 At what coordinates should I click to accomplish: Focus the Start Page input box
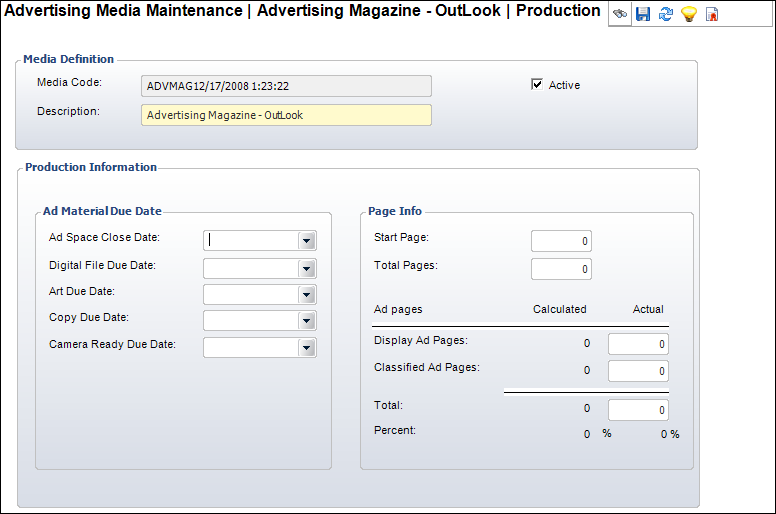[x=561, y=241]
